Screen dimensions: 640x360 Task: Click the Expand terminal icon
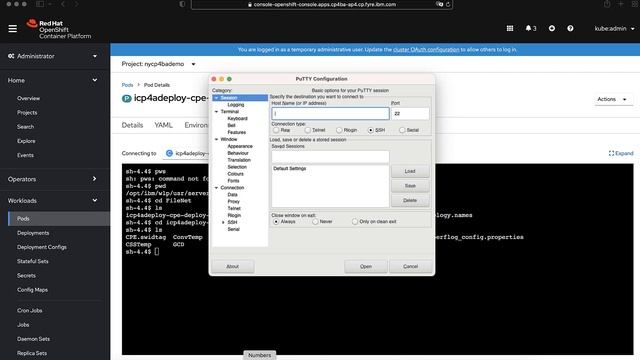[x=621, y=153]
